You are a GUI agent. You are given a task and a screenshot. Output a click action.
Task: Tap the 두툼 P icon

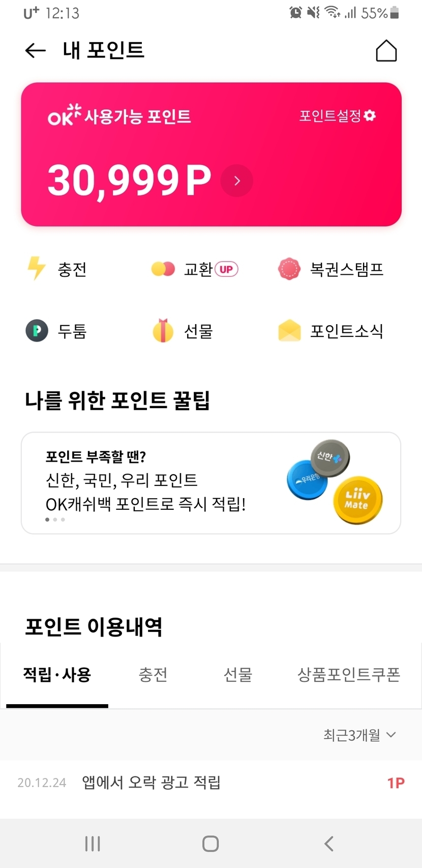click(x=37, y=331)
